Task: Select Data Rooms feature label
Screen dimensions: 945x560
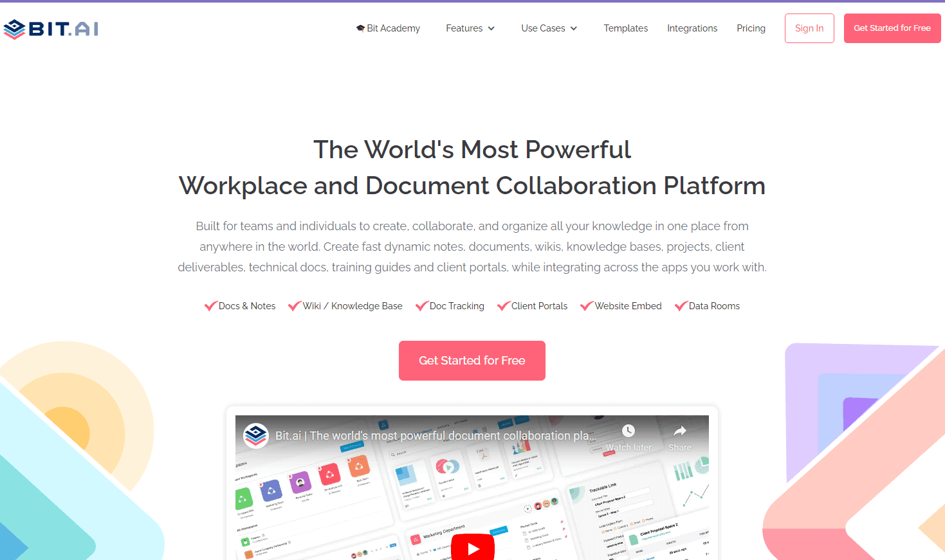Action: [x=714, y=306]
